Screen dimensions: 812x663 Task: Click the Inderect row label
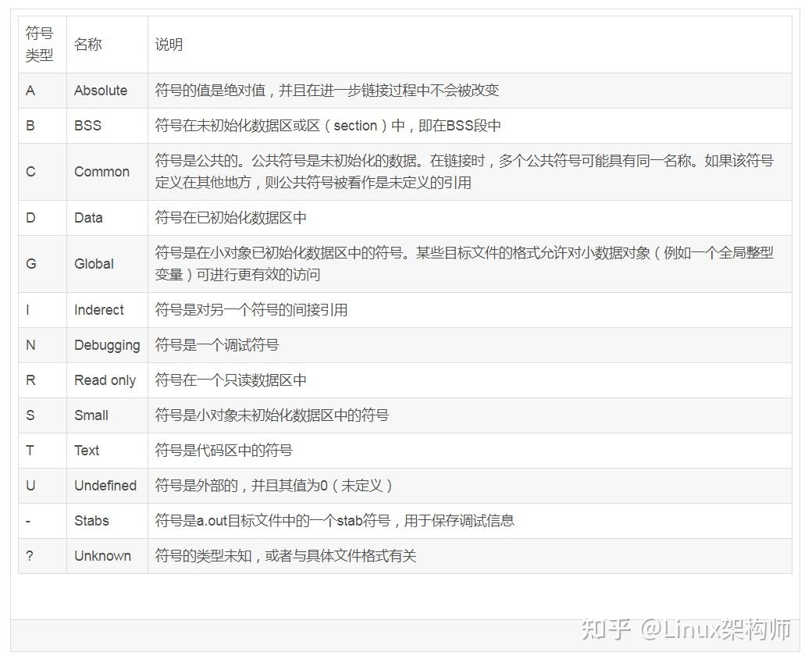pos(98,310)
